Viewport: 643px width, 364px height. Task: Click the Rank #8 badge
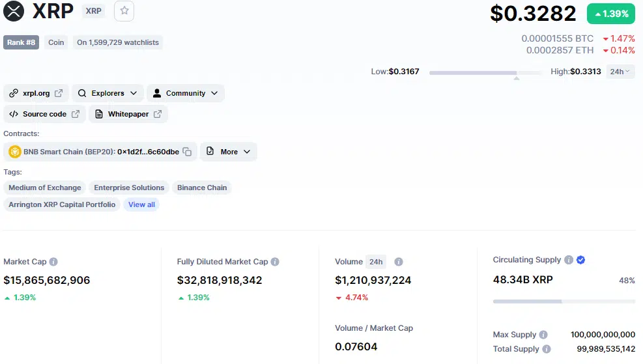tap(21, 42)
